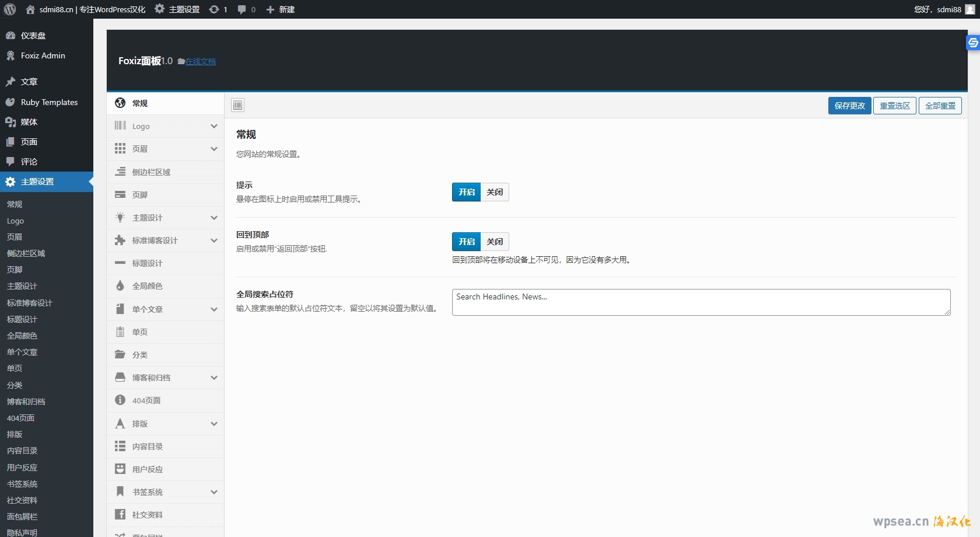Open the comments bubble icon in admin bar
980x537 pixels.
click(242, 9)
